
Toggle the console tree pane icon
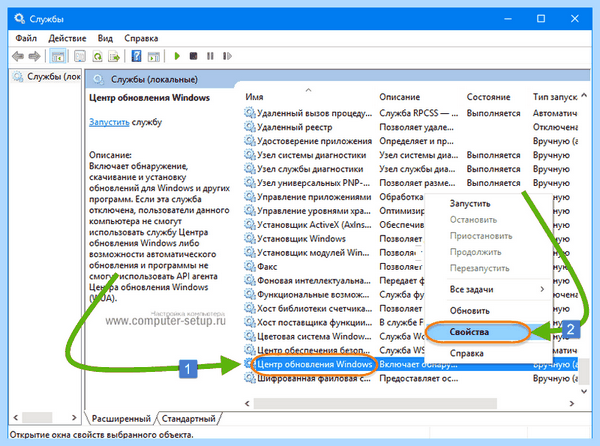point(58,56)
